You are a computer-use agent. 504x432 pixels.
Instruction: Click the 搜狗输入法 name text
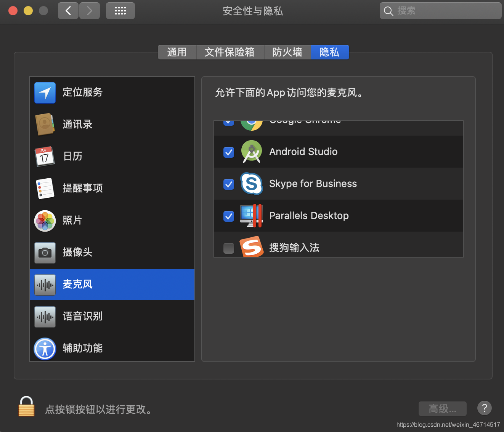(294, 248)
